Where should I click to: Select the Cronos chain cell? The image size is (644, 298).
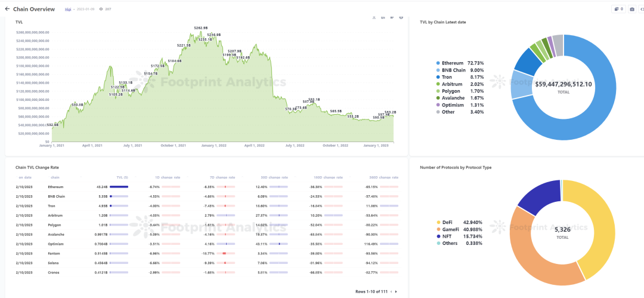(54, 272)
